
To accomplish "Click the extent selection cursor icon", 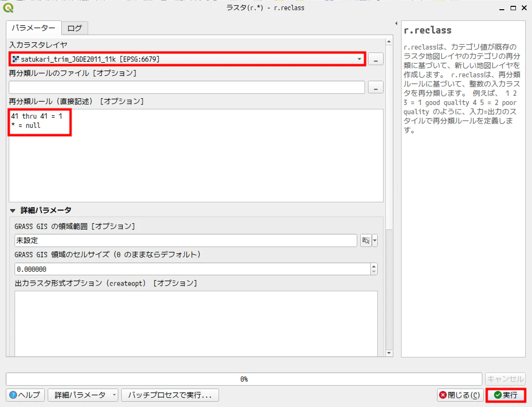I will click(x=366, y=241).
